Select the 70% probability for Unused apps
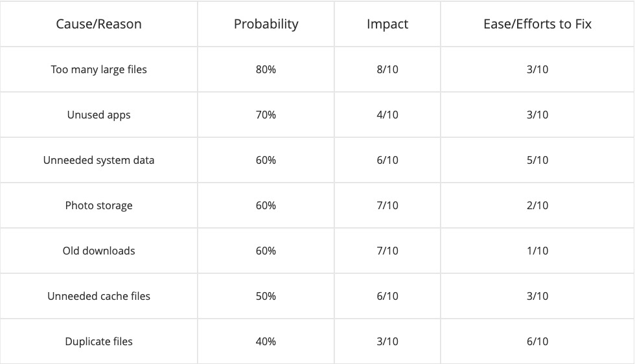Viewport: 635px width, 364px height. (x=266, y=115)
